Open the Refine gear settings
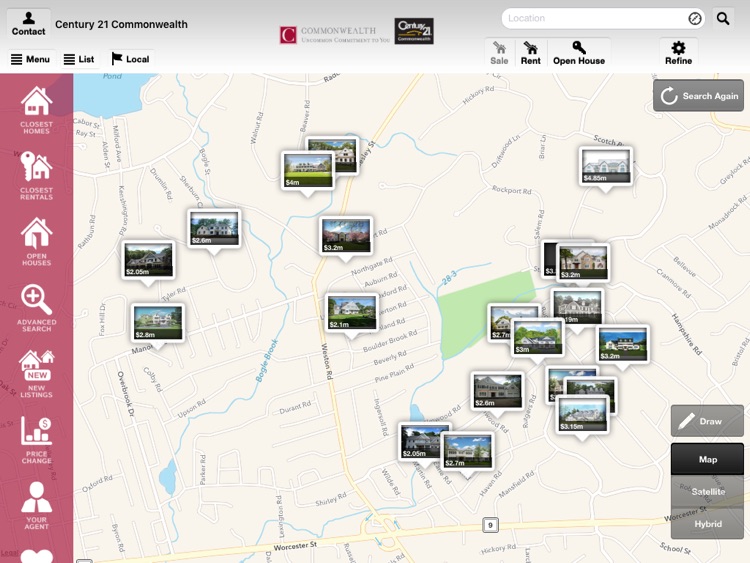750x563 pixels. pos(678,53)
